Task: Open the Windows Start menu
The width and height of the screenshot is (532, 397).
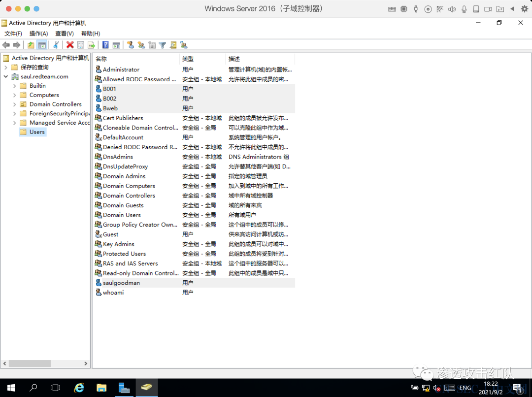Action: pos(11,388)
